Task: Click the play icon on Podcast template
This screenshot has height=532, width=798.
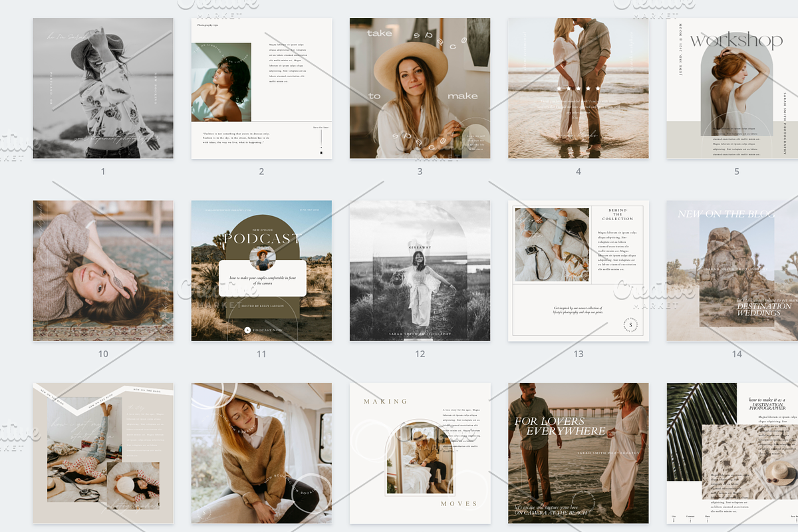Action: click(247, 330)
